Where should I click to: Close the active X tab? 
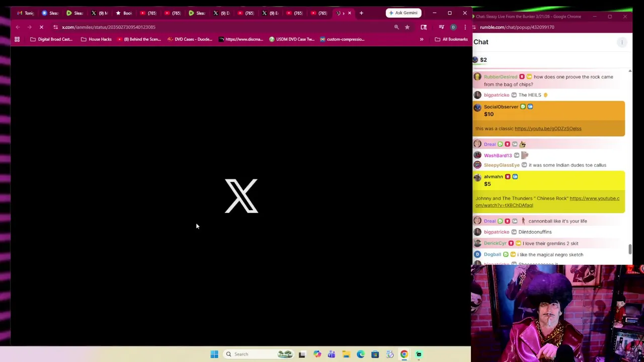pos(349,13)
